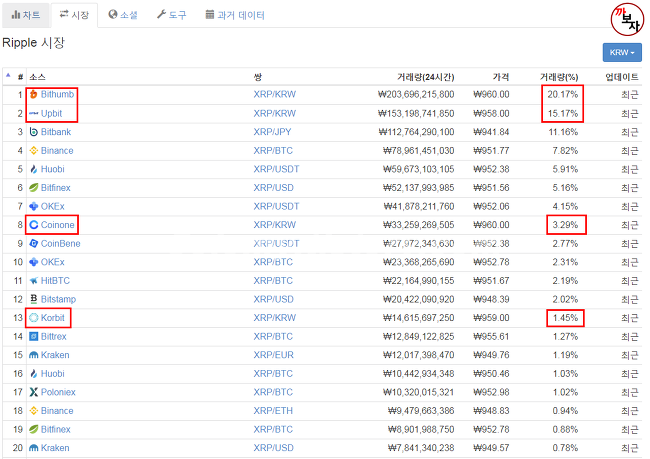Screen dimensions: 650x459
Task: Switch to the 시장 (Markets) tab
Action: coord(74,15)
